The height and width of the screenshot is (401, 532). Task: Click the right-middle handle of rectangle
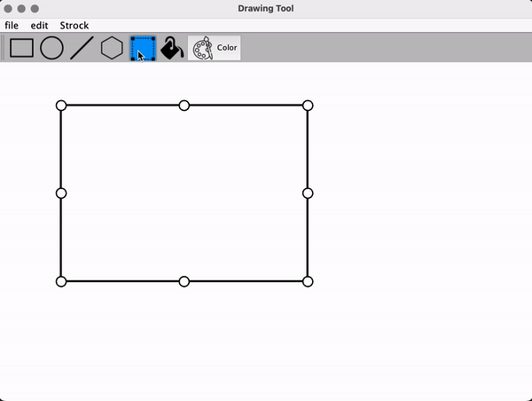308,193
